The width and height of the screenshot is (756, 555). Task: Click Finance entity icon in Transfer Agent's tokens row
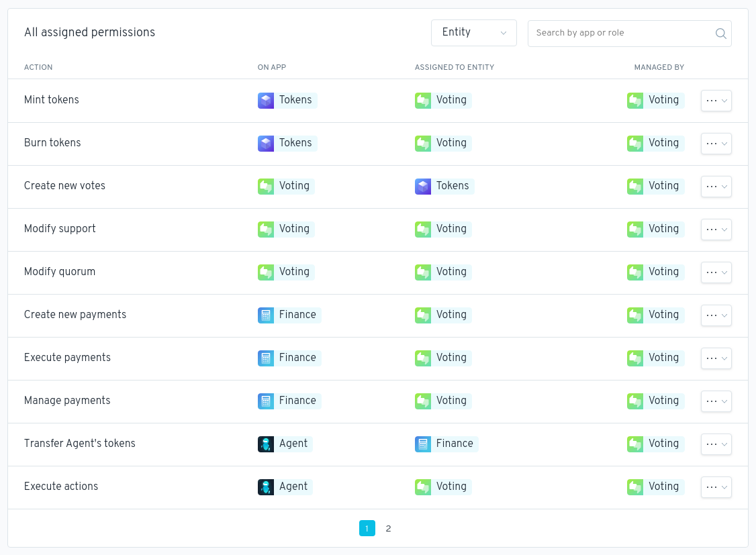pos(423,444)
